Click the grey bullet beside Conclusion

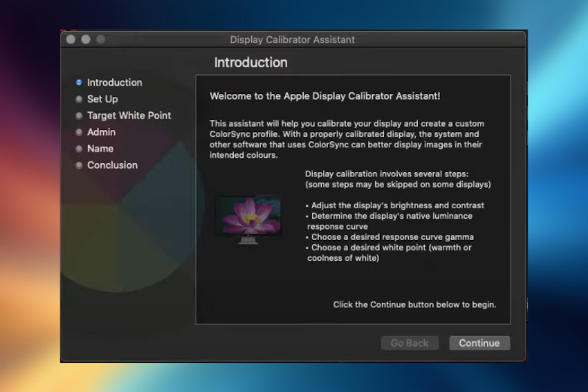pos(79,165)
